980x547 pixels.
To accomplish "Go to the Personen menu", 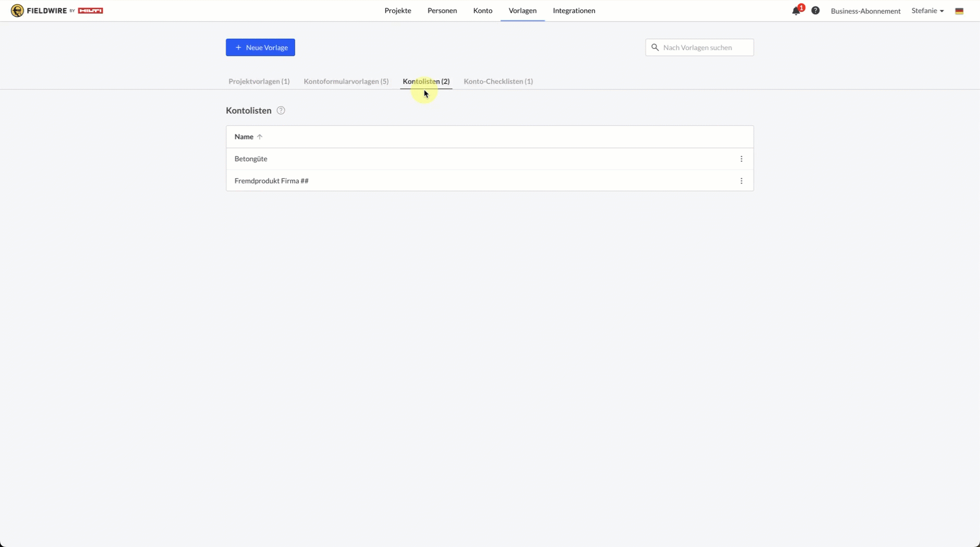I will [442, 11].
